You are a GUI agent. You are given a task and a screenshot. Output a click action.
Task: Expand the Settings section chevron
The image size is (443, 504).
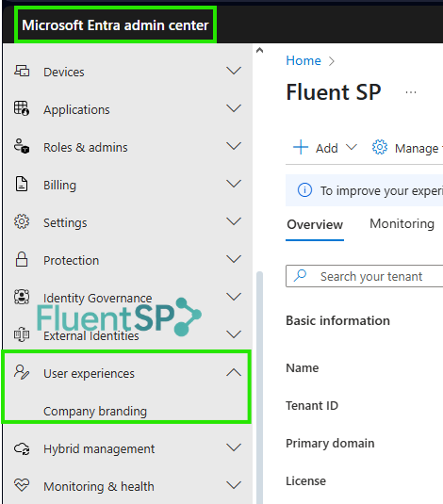[x=234, y=221]
